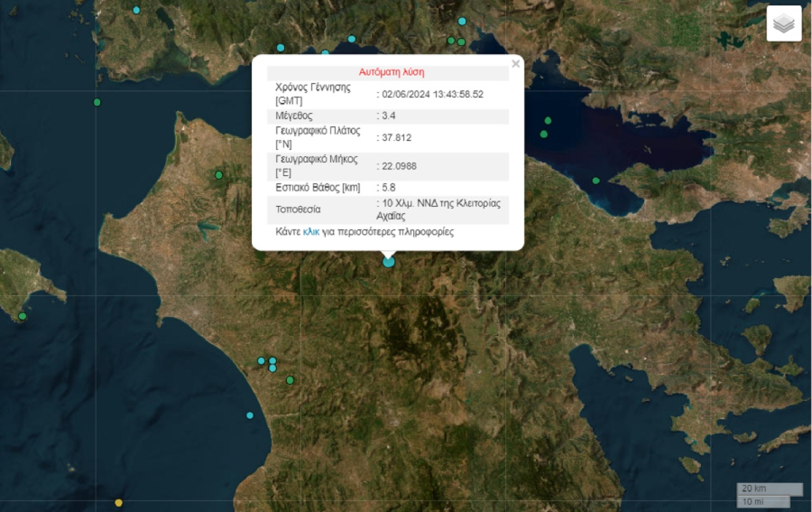
Task: Click the focal depth value 5.8
Action: [389, 188]
